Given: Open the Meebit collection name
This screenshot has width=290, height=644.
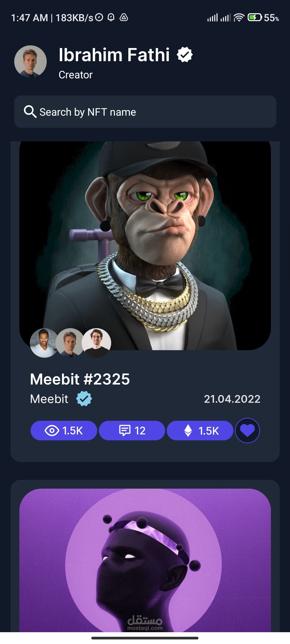Looking at the screenshot, I should (49, 399).
